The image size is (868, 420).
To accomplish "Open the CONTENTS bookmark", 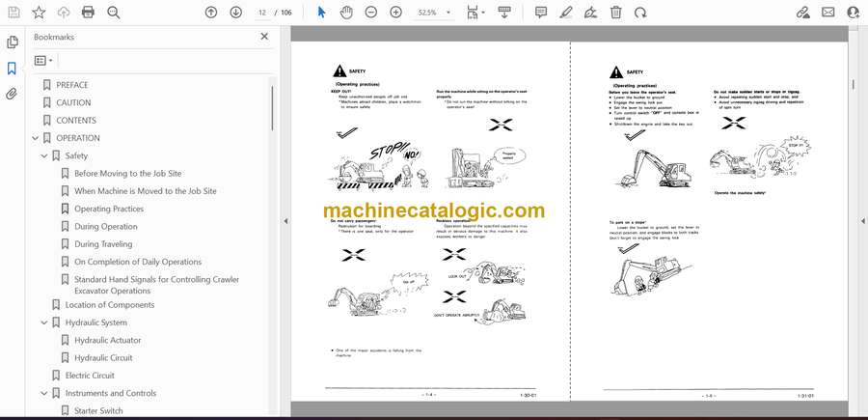I will pyautogui.click(x=76, y=121).
